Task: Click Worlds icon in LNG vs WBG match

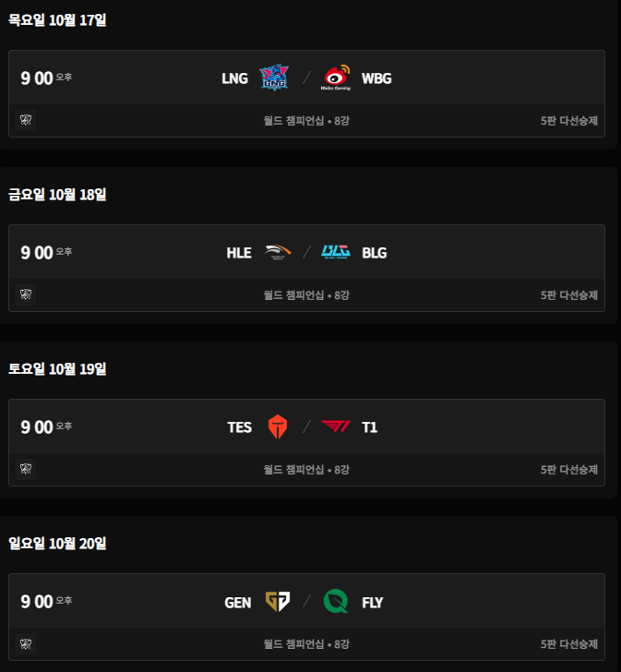Action: point(26,120)
